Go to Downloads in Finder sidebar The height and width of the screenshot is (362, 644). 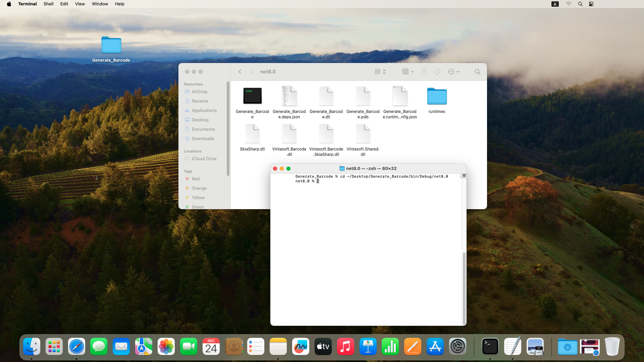coord(203,138)
